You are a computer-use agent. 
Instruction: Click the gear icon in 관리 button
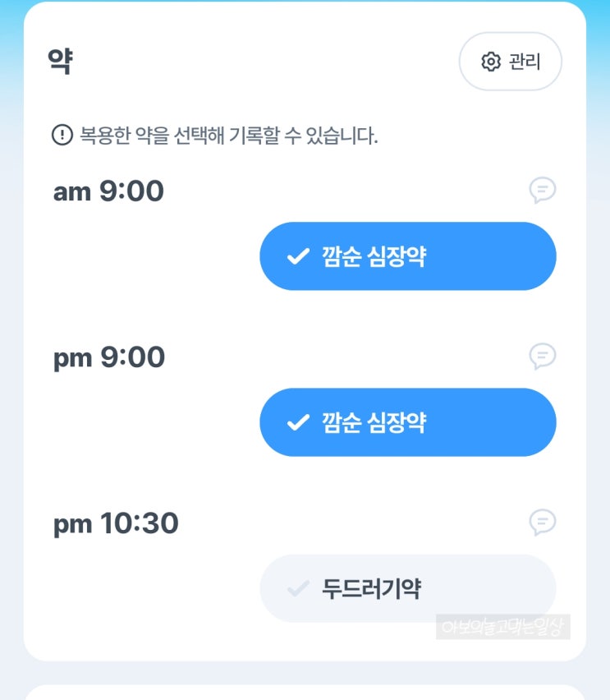(x=491, y=62)
